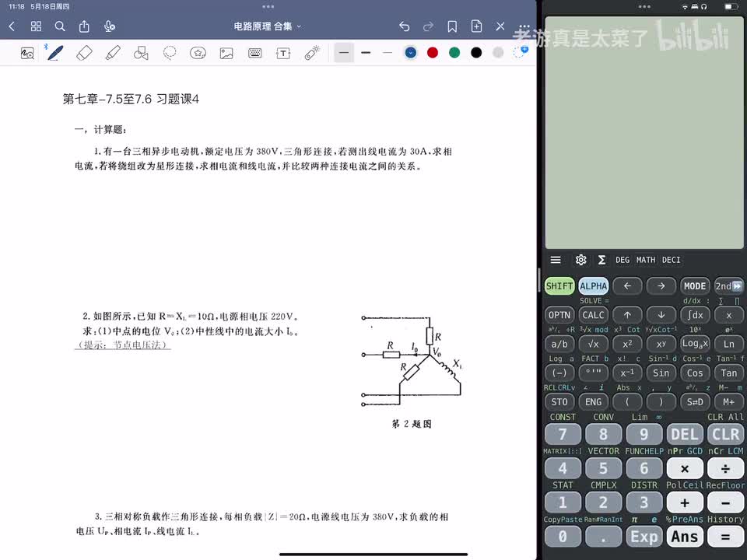Screen dimensions: 747x560
Task: Tap the Ans key
Action: tap(685, 537)
